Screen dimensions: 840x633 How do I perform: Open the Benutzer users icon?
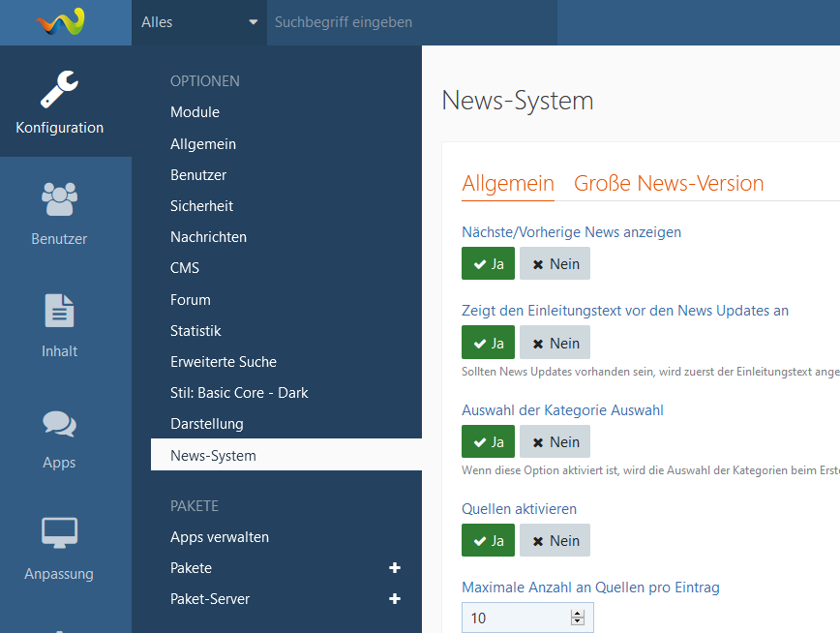click(x=59, y=200)
